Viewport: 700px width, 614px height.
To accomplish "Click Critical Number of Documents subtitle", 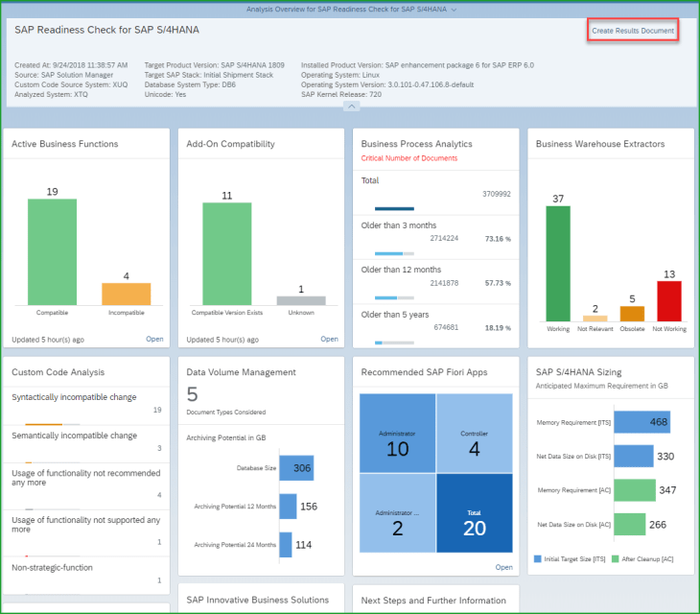I will click(x=408, y=158).
